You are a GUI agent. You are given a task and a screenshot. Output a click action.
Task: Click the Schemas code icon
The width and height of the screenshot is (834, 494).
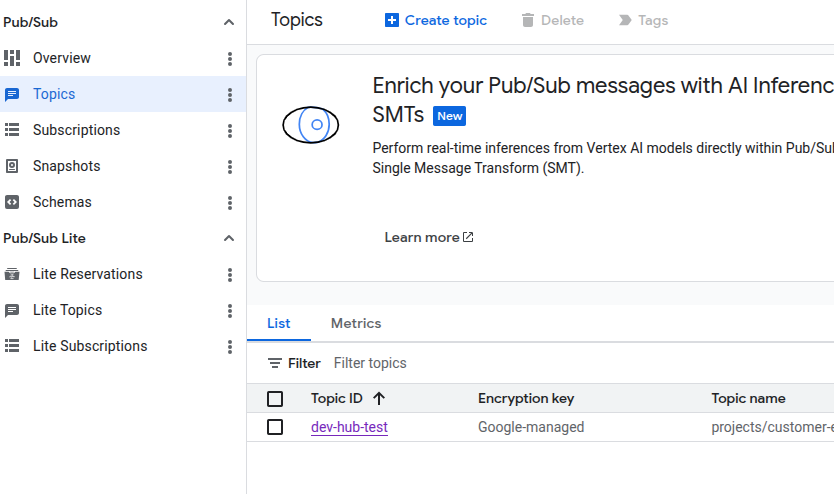[x=12, y=202]
